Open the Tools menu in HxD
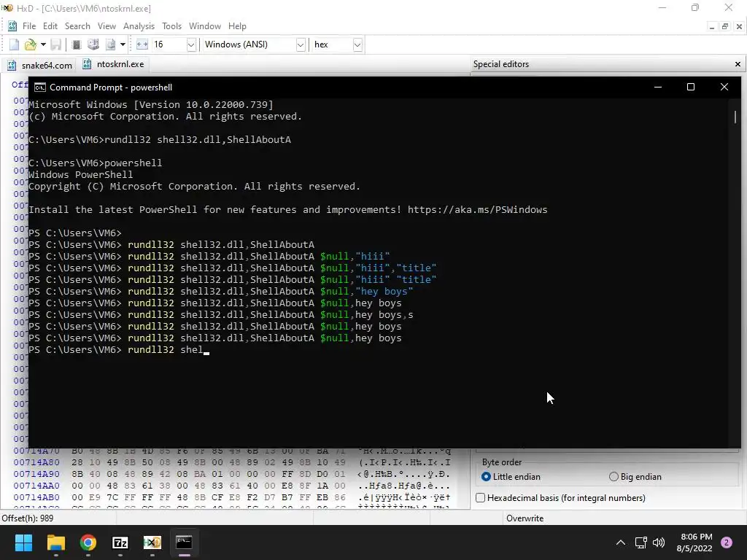747x560 pixels. pyautogui.click(x=171, y=26)
